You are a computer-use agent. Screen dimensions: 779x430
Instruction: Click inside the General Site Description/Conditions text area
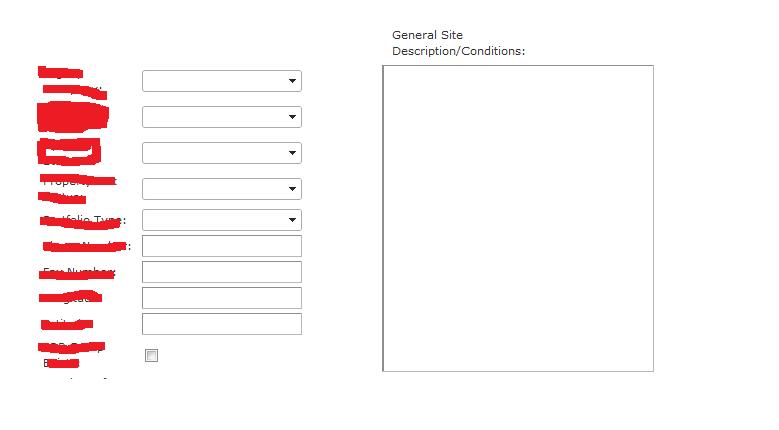(518, 218)
